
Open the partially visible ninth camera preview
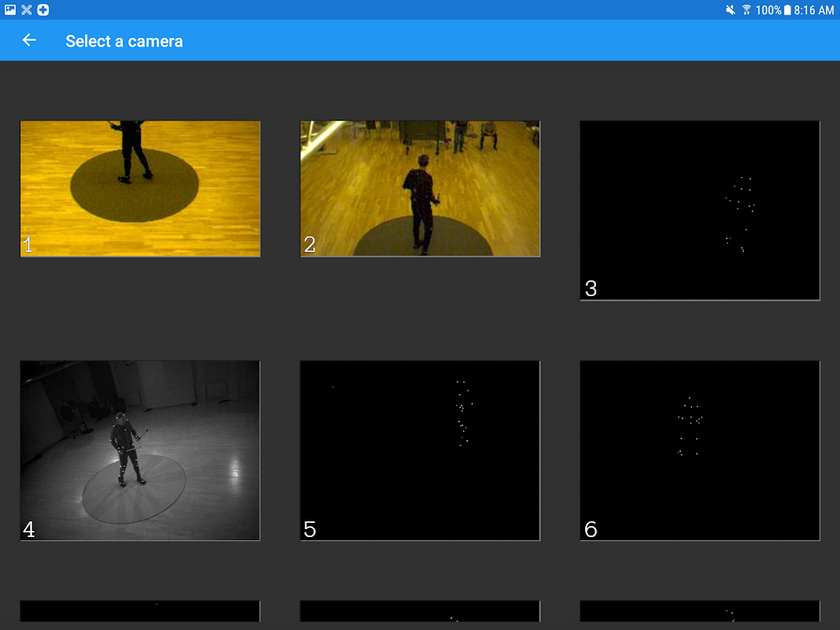700,611
